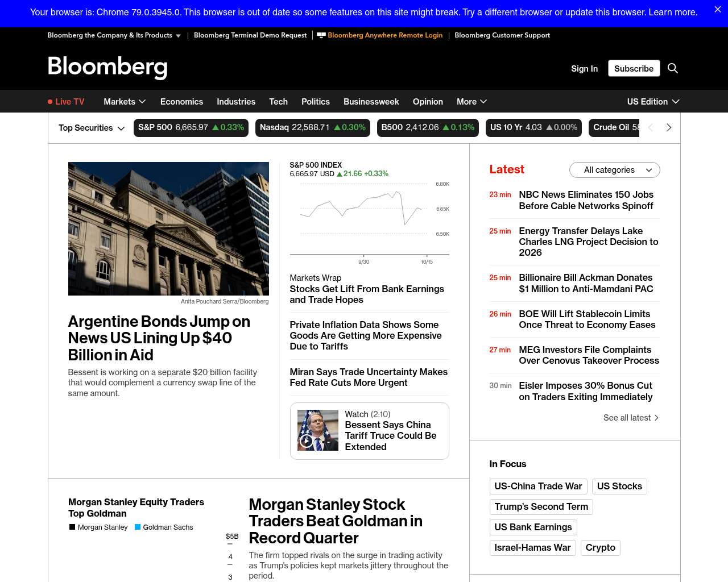Click the Subscribe button

pos(634,68)
